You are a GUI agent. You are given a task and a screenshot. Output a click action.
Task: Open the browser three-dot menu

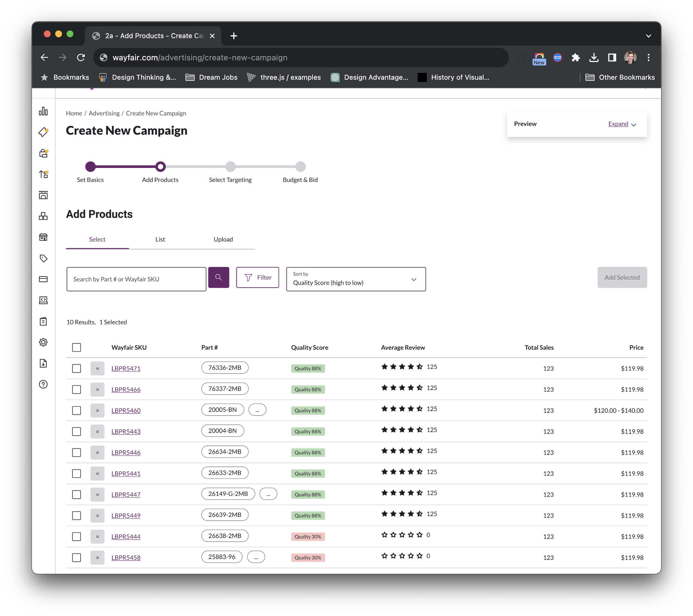pos(649,57)
